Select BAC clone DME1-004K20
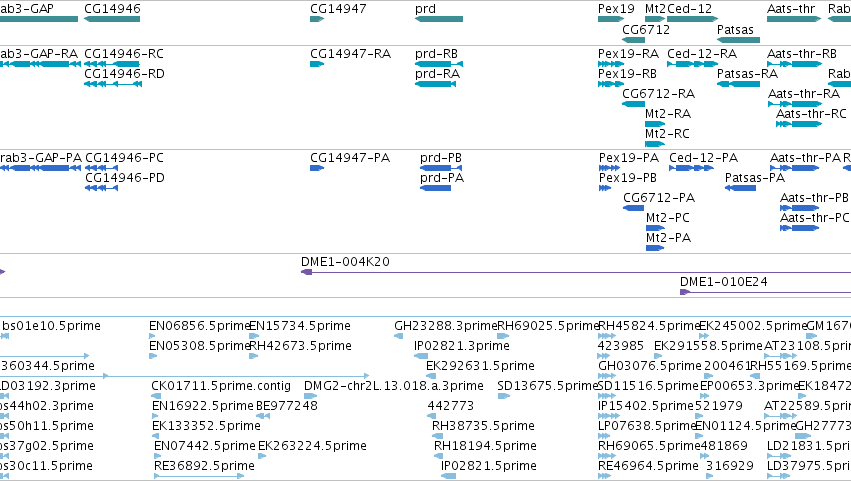 576,272
